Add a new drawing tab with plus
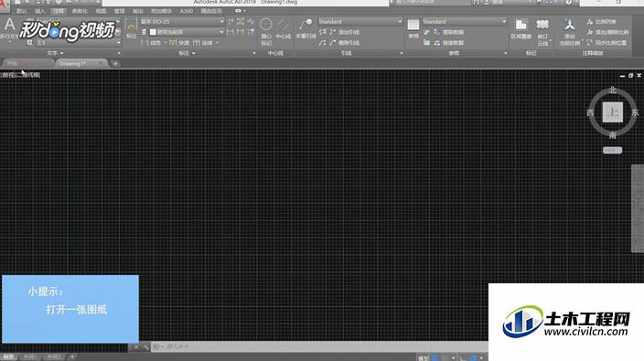This screenshot has width=644, height=361. tap(115, 64)
